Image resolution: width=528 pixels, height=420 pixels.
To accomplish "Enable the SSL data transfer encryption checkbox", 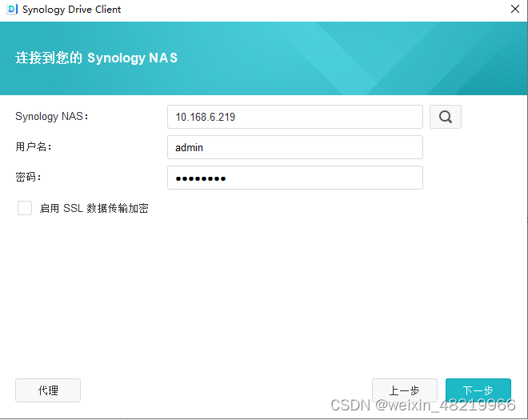I will point(25,208).
